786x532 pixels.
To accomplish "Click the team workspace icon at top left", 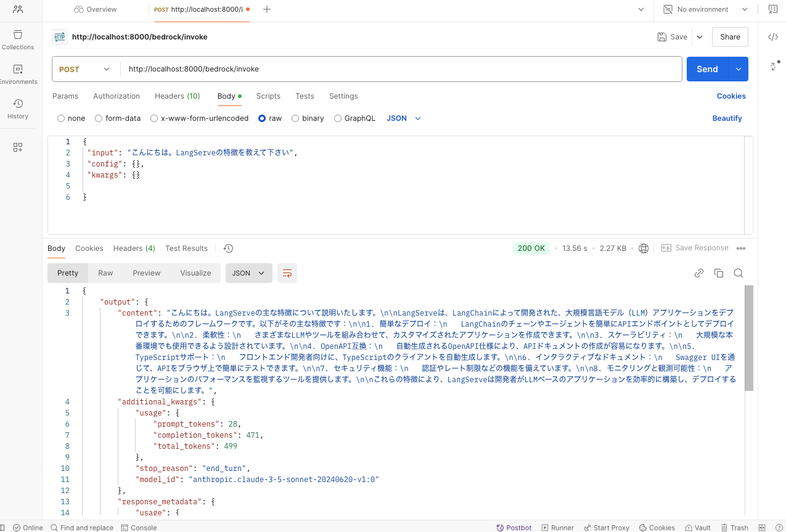I will [18, 9].
